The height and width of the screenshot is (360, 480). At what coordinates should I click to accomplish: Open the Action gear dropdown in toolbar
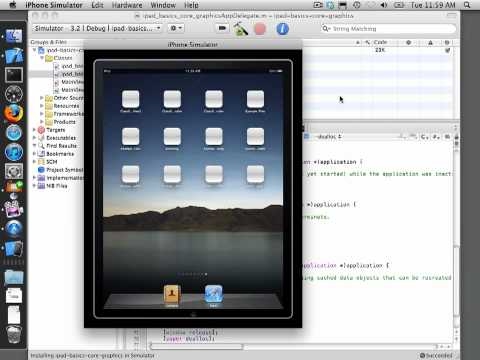pyautogui.click(x=176, y=28)
